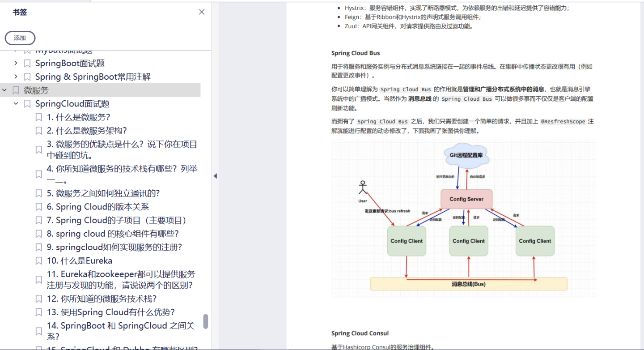Image resolution: width=644 pixels, height=350 pixels.
Task: Click the 消息总线(Bus) bar in diagram
Action: (469, 284)
